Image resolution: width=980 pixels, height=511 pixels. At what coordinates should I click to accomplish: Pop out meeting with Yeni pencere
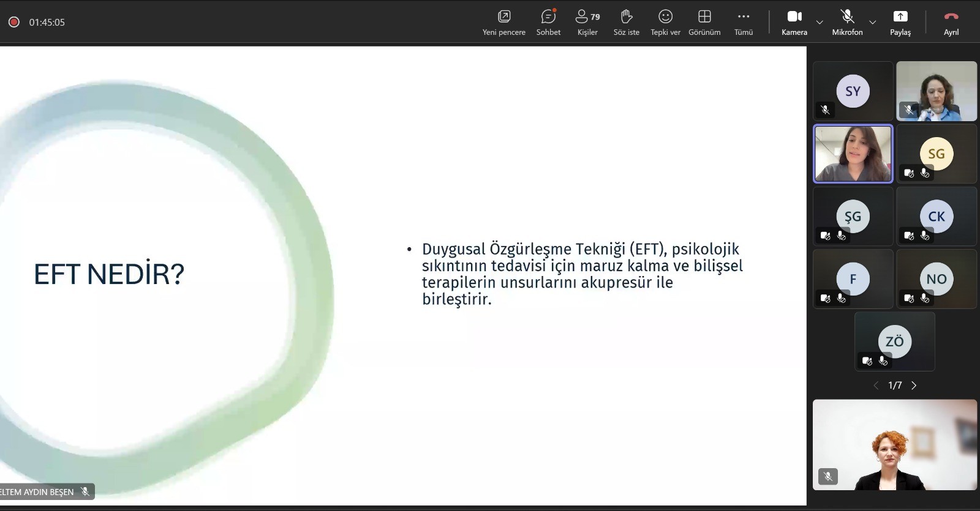coord(503,22)
